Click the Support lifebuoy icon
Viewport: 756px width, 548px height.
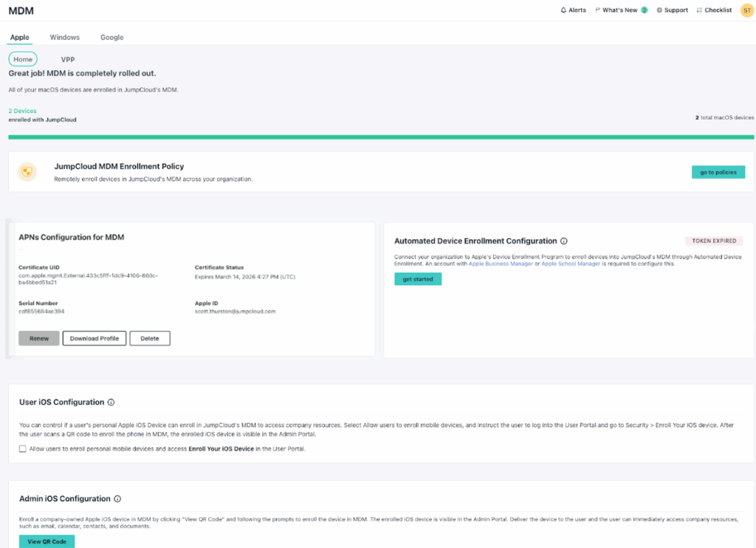[659, 10]
